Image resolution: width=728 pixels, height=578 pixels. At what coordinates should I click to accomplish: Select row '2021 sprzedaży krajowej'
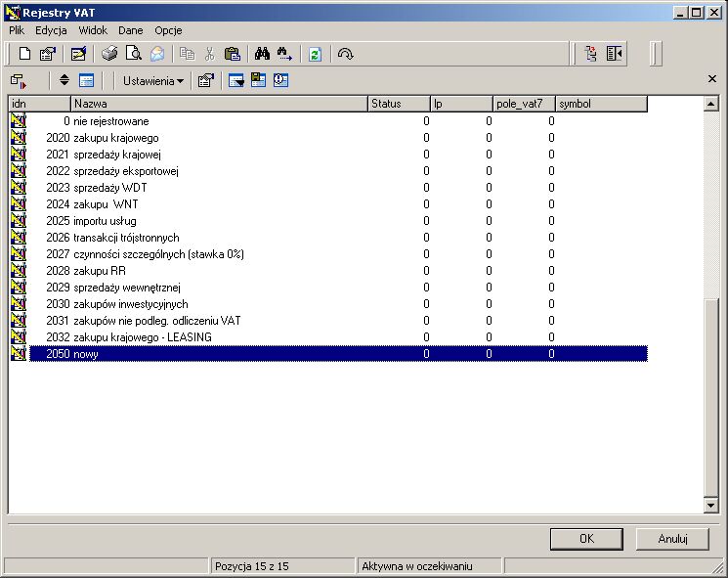pos(327,155)
